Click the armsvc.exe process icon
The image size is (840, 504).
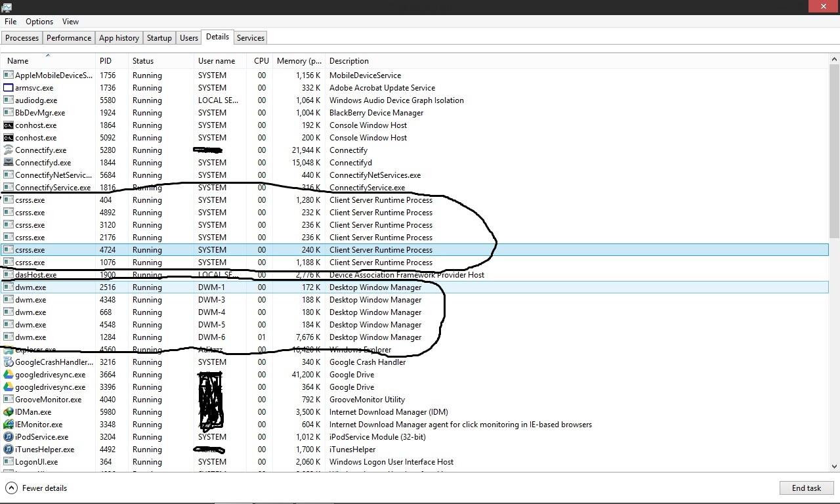click(x=8, y=88)
